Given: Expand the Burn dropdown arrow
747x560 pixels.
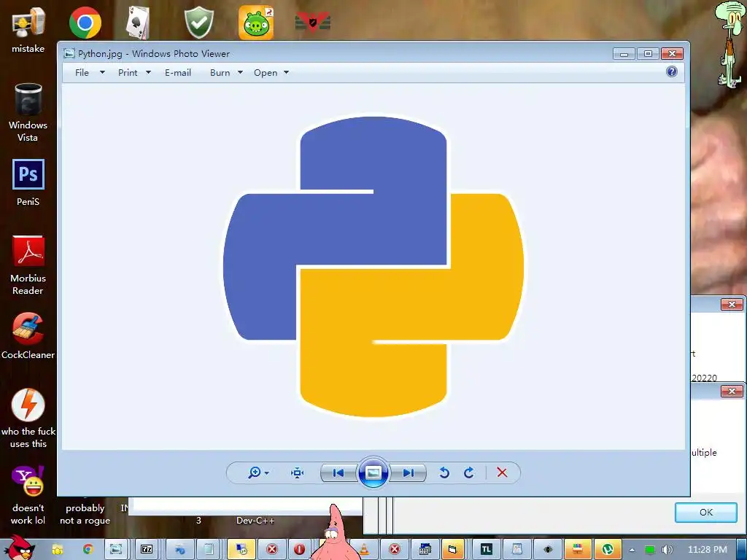Looking at the screenshot, I should [240, 72].
